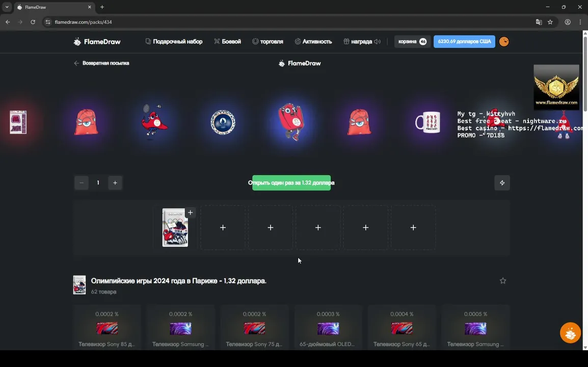Click the quantity value 1 field
This screenshot has width=588, height=367.
(98, 183)
